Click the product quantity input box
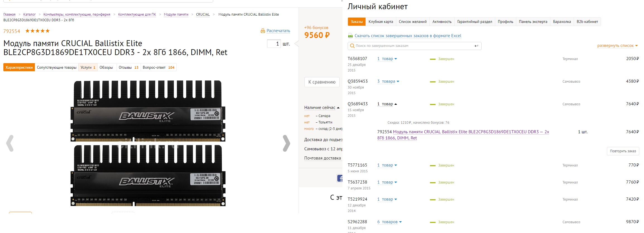 pos(274,44)
